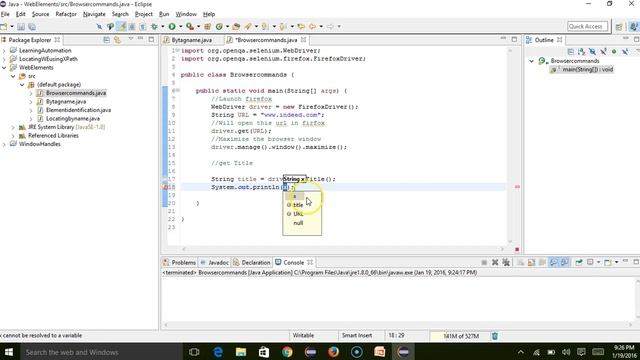Expand the LearningAutomation project

point(4,51)
